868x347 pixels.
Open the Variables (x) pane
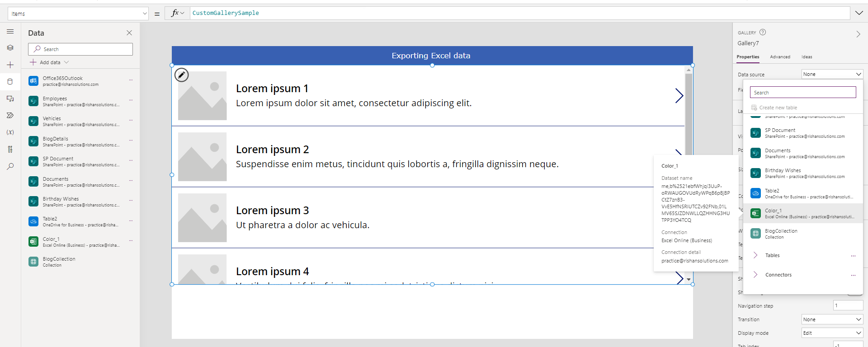tap(10, 132)
